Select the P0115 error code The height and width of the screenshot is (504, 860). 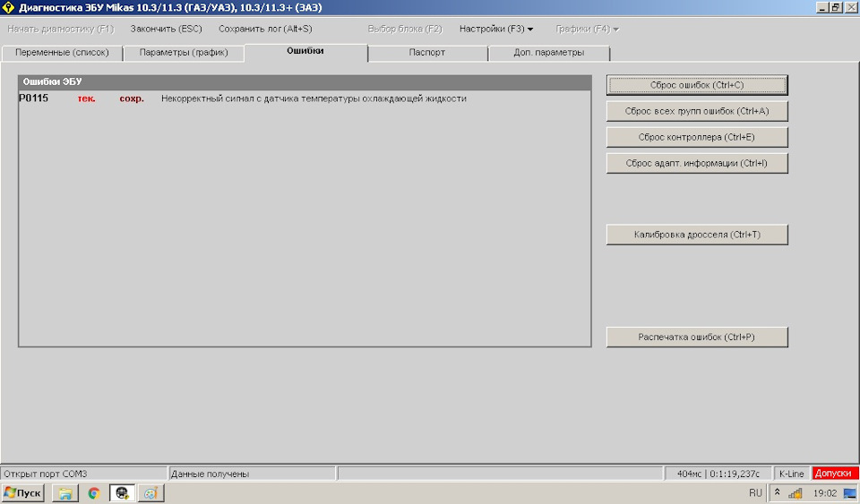(x=33, y=98)
